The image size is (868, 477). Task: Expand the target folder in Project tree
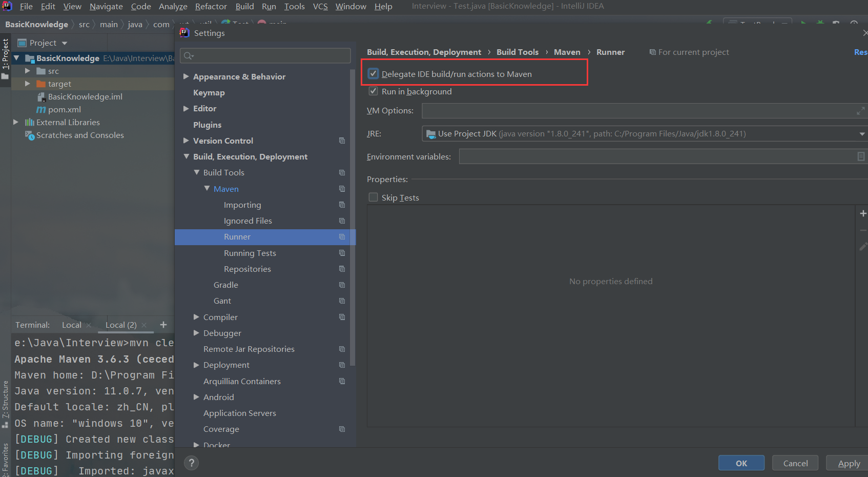[x=28, y=84]
